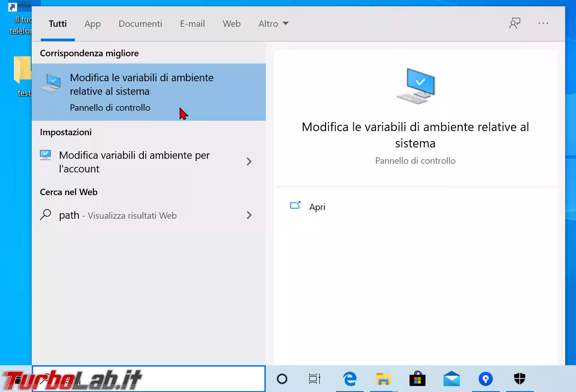Expand the Altro filter dropdown
This screenshot has height=392, width=576.
click(x=273, y=24)
